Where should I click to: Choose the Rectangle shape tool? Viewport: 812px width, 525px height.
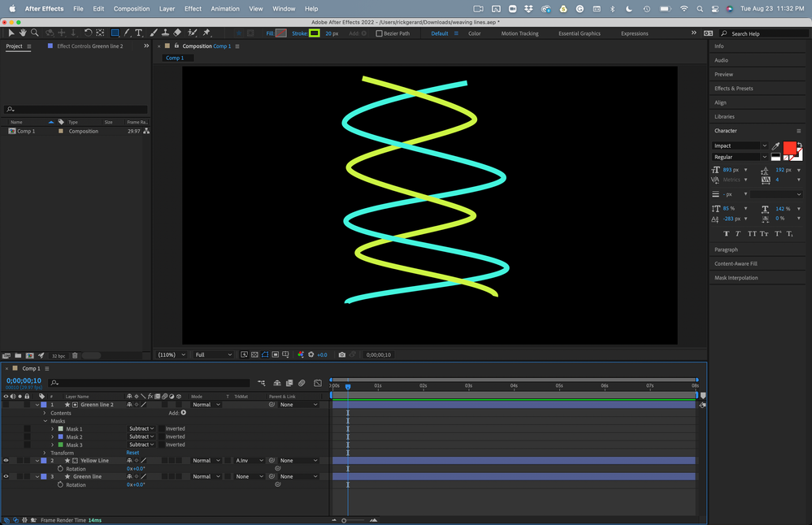(115, 33)
